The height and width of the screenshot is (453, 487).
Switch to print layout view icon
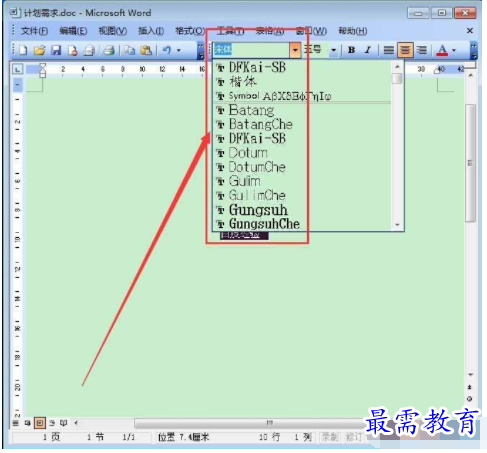point(40,423)
